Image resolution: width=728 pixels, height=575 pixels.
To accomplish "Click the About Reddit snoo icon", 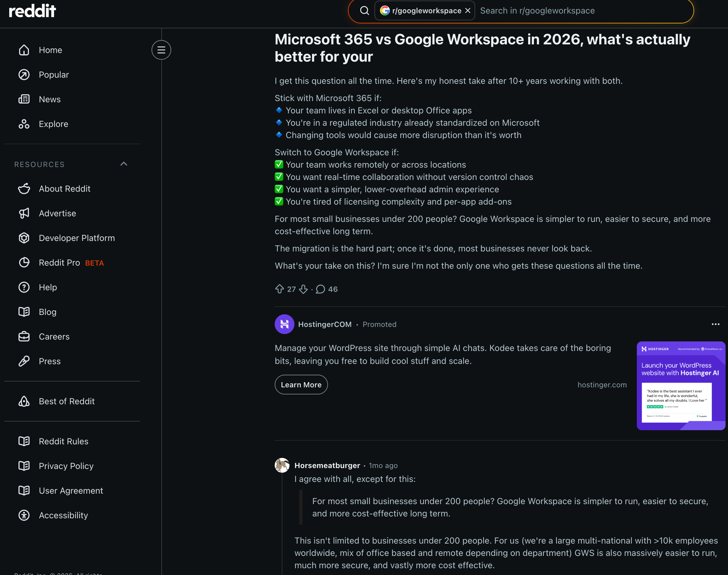I will (24, 189).
